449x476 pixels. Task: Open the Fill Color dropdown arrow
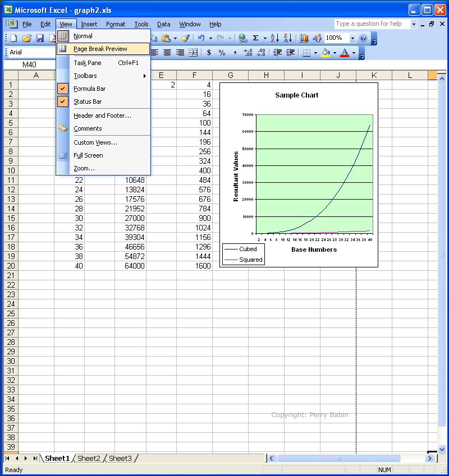click(x=335, y=53)
